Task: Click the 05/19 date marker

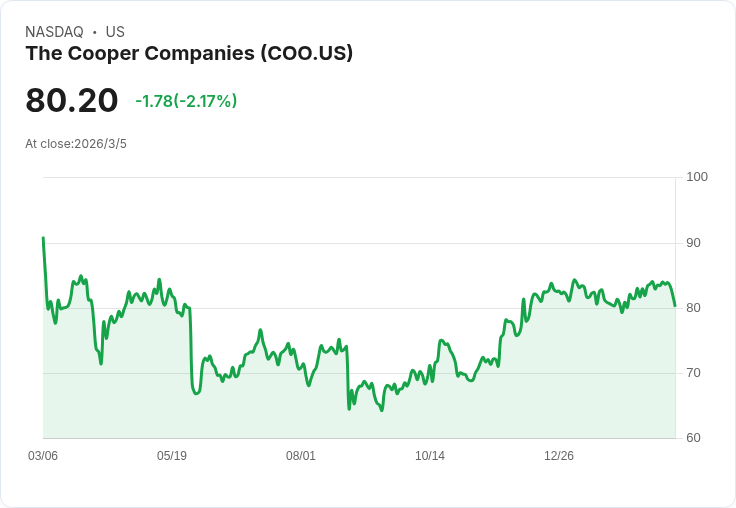Action: 172,456
